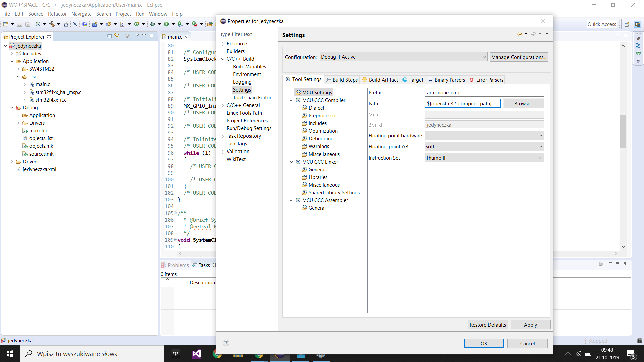The image size is (644, 362).
Task: Click the editor vertical scrollbar thumb
Action: point(623,131)
